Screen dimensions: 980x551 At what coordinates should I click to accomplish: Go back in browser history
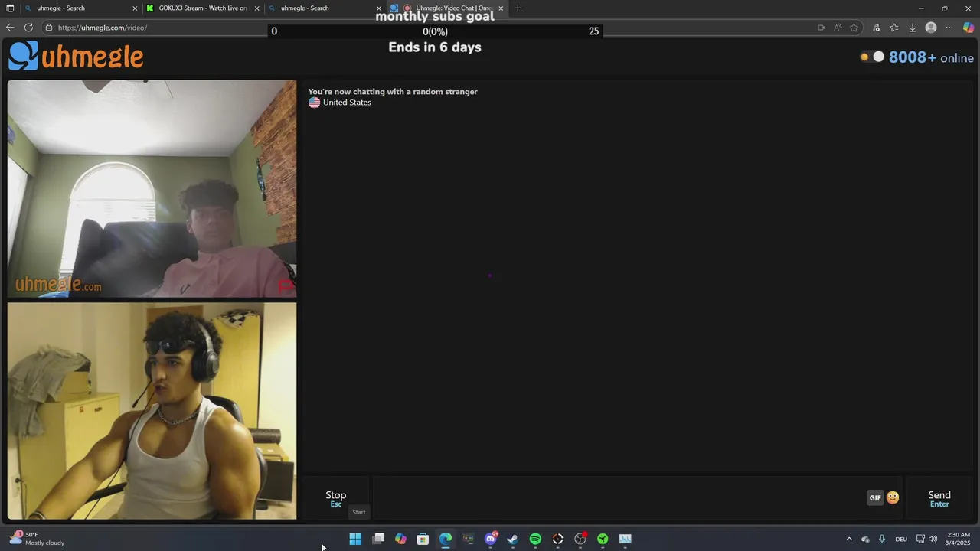(x=10, y=28)
